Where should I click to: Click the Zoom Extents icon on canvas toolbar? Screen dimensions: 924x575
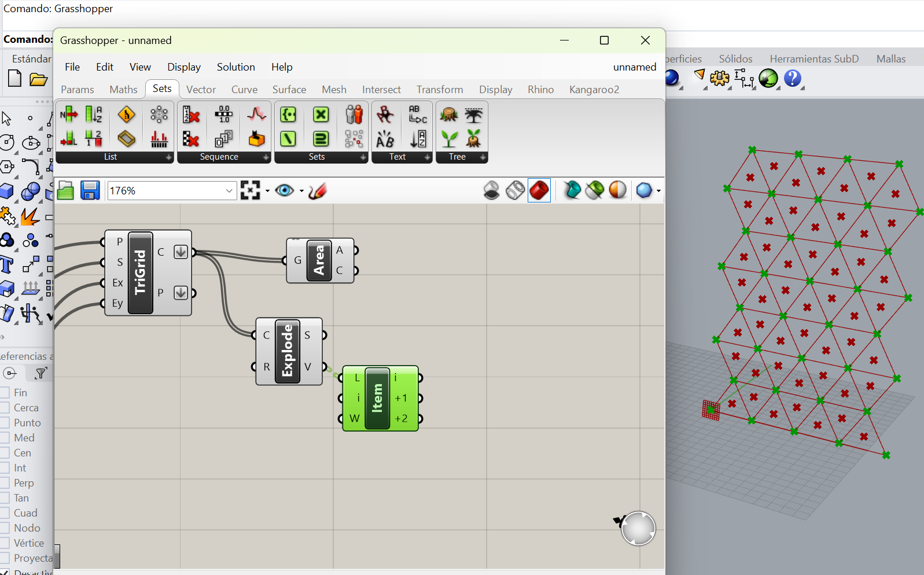[x=250, y=190]
